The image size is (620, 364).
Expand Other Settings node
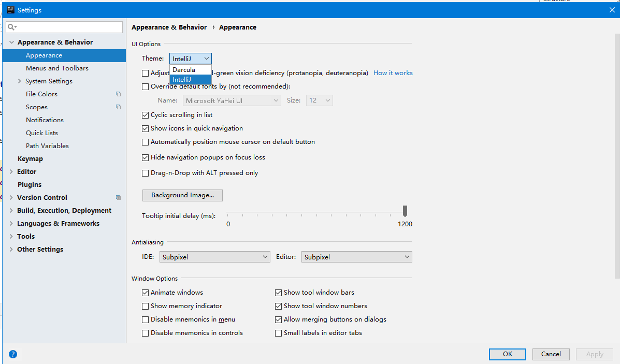pyautogui.click(x=11, y=250)
